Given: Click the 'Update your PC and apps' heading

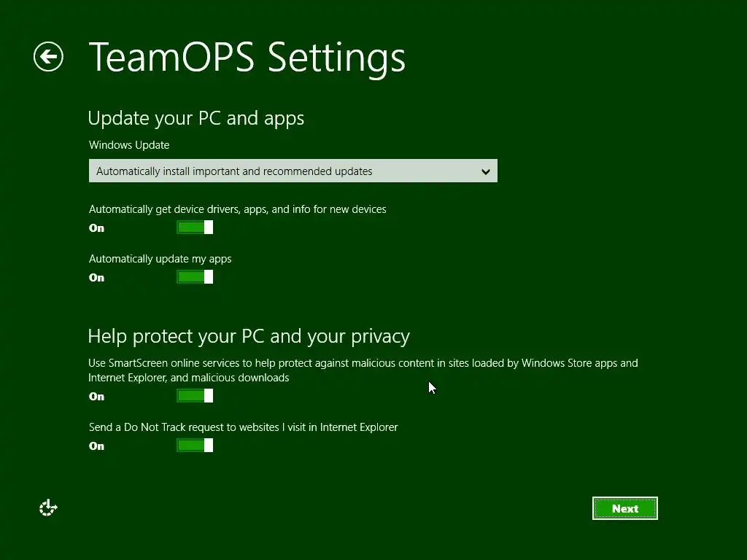Looking at the screenshot, I should point(196,119).
